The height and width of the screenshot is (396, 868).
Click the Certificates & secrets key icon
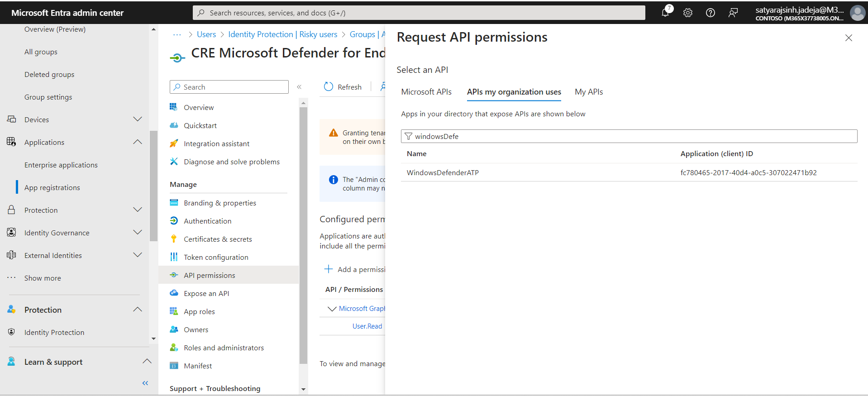[x=174, y=239]
